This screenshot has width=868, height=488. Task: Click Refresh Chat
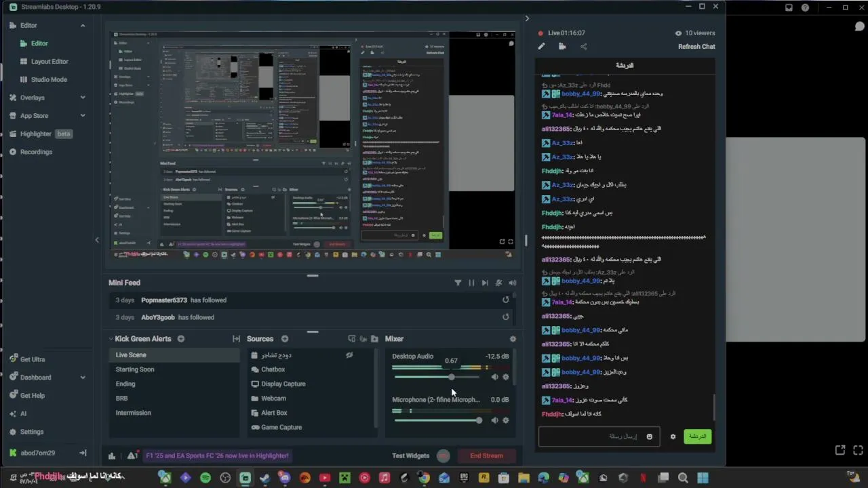coord(696,47)
